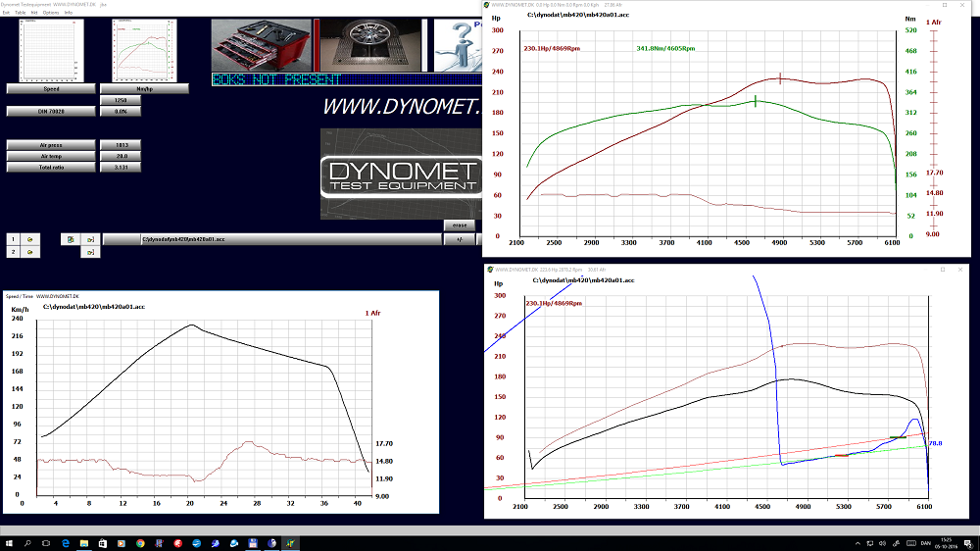Screen dimensions: 980x551
Task: Click the Nm/hp button
Action: [144, 89]
